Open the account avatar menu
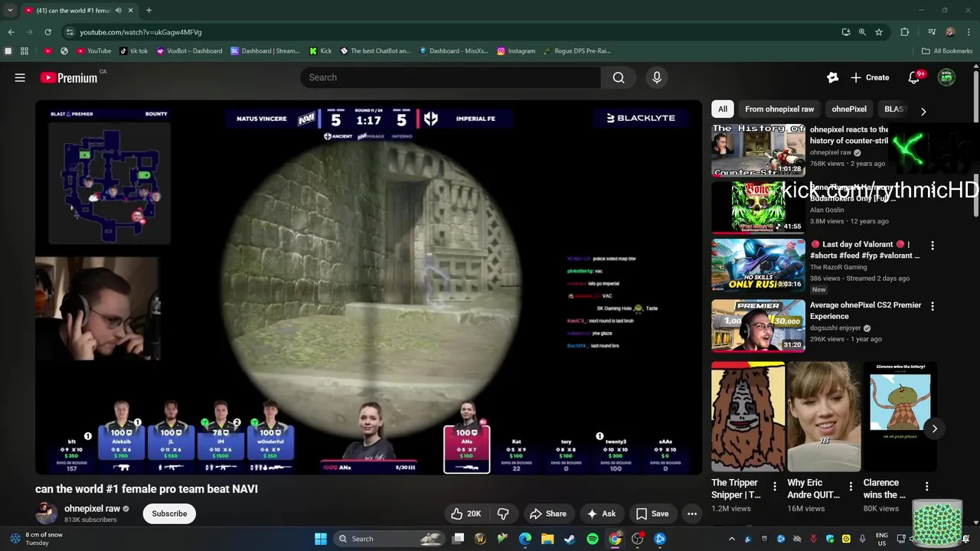This screenshot has width=980, height=551. (946, 77)
